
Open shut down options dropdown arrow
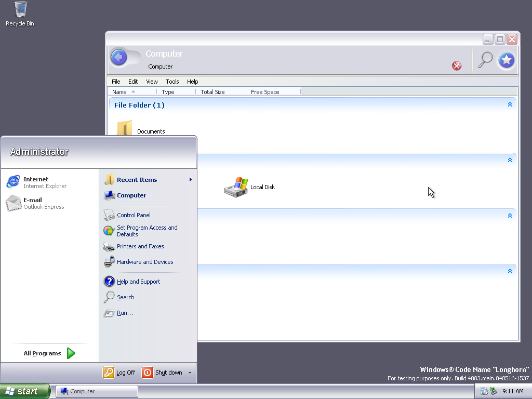tap(190, 373)
